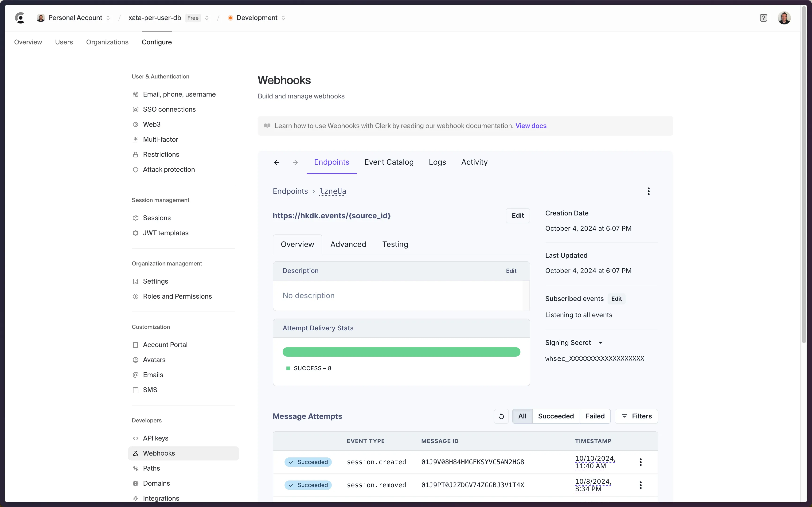Click the lzneUa endpoint ID
Screen dimensions: 812x507
coord(333,191)
